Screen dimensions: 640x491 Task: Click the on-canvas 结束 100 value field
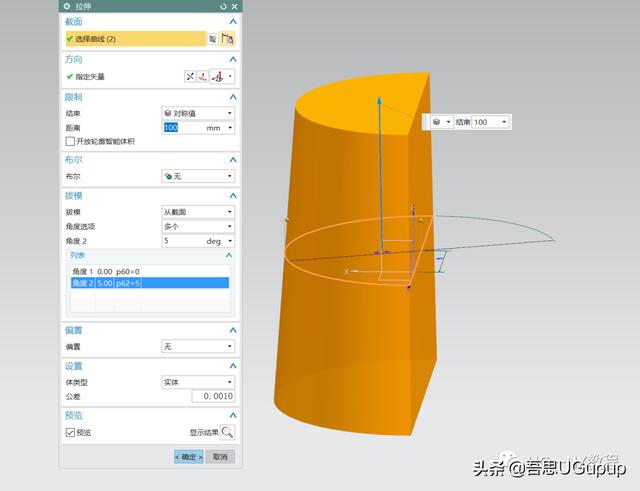coord(485,122)
